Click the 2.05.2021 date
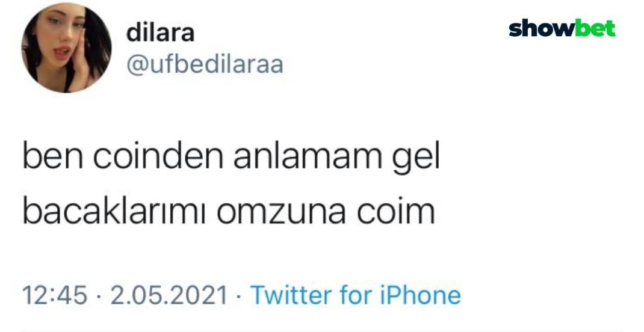Viewport: 644px width, 332px height. [x=169, y=295]
